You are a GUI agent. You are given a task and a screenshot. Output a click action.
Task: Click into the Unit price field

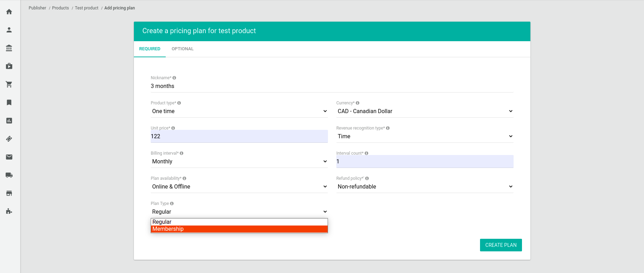pyautogui.click(x=239, y=136)
